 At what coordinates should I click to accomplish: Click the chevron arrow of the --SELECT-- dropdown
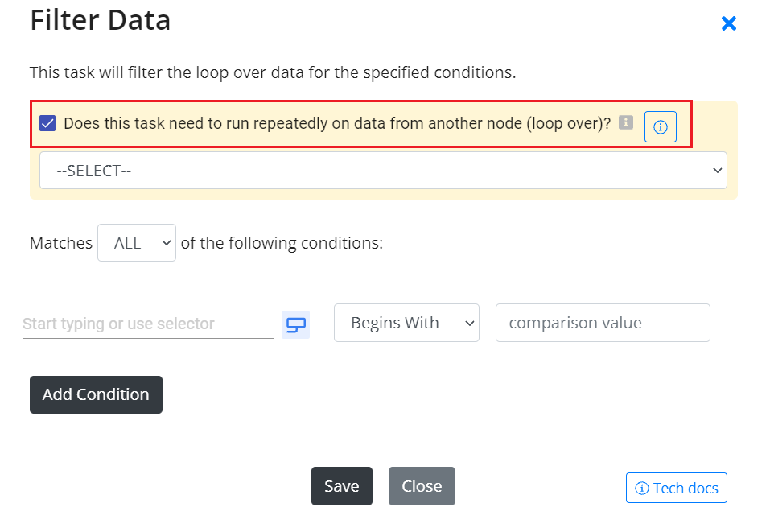coord(718,171)
